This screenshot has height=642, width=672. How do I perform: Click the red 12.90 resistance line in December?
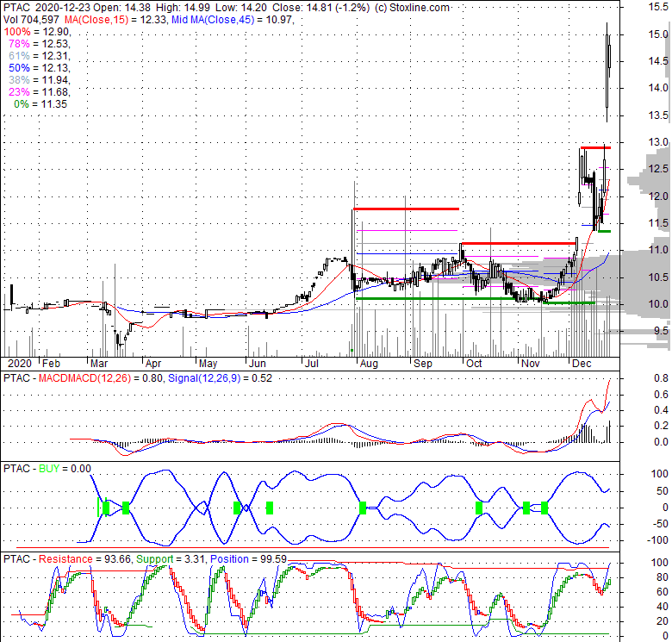595,148
